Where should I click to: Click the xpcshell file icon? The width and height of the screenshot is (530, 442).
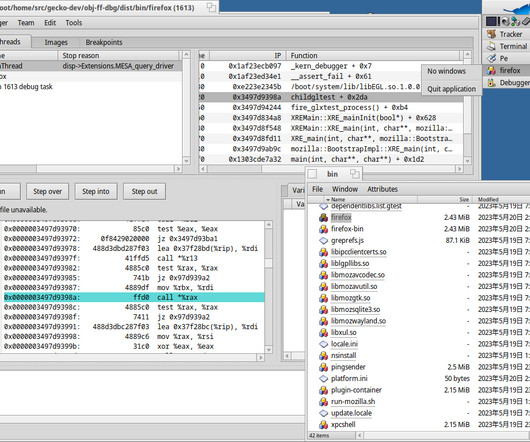coord(323,424)
